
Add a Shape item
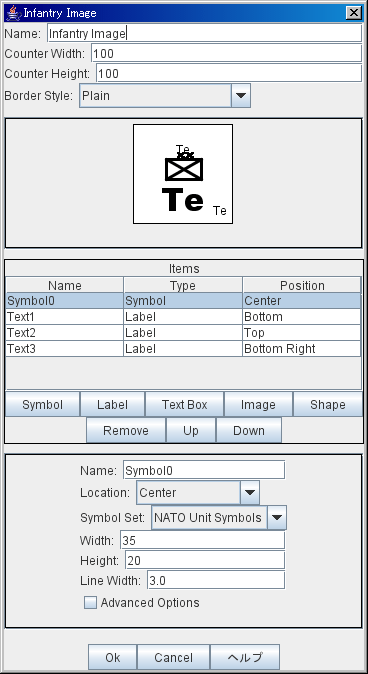(328, 404)
